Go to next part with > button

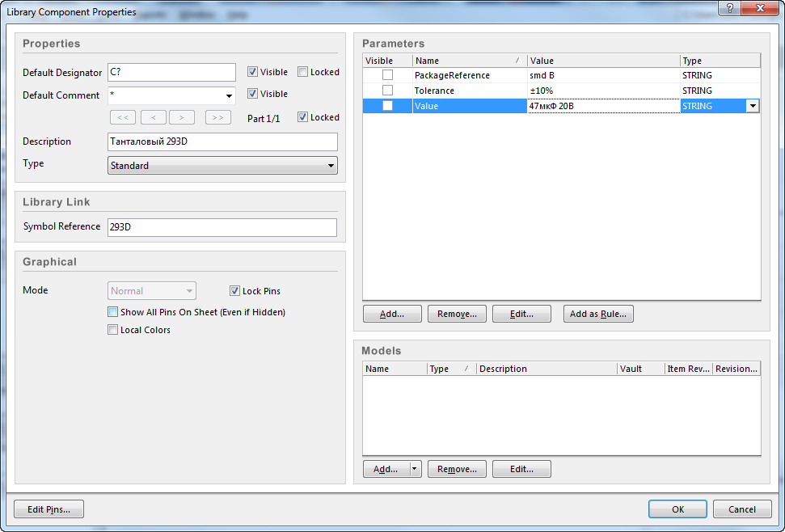[182, 117]
